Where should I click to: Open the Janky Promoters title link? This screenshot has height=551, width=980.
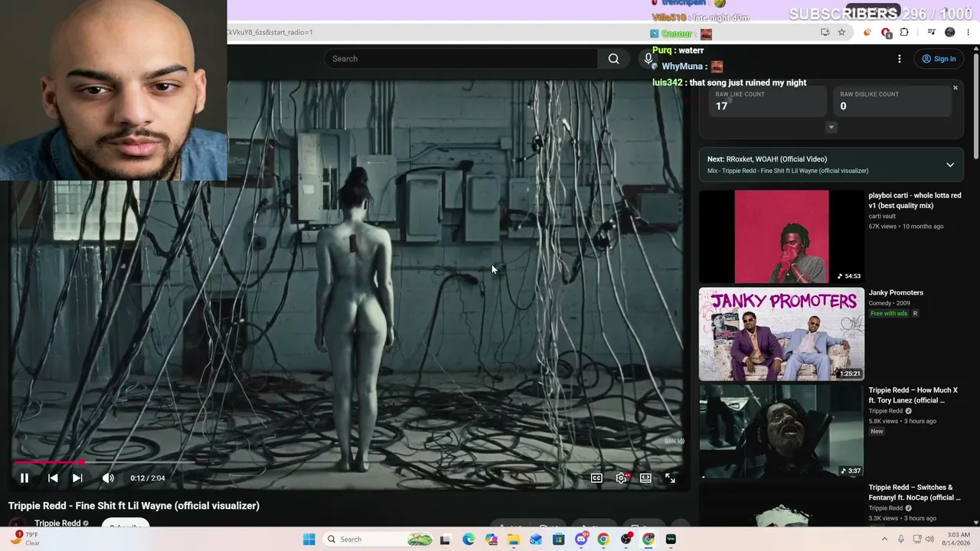[x=896, y=292]
